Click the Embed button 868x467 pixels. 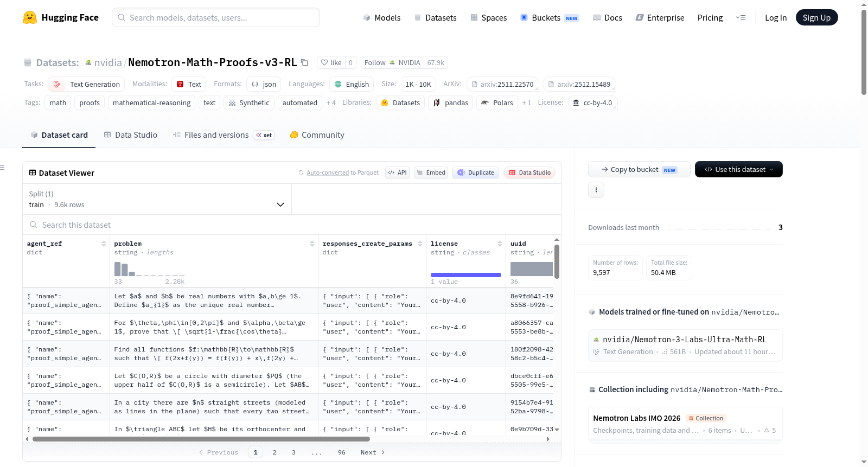(431, 172)
